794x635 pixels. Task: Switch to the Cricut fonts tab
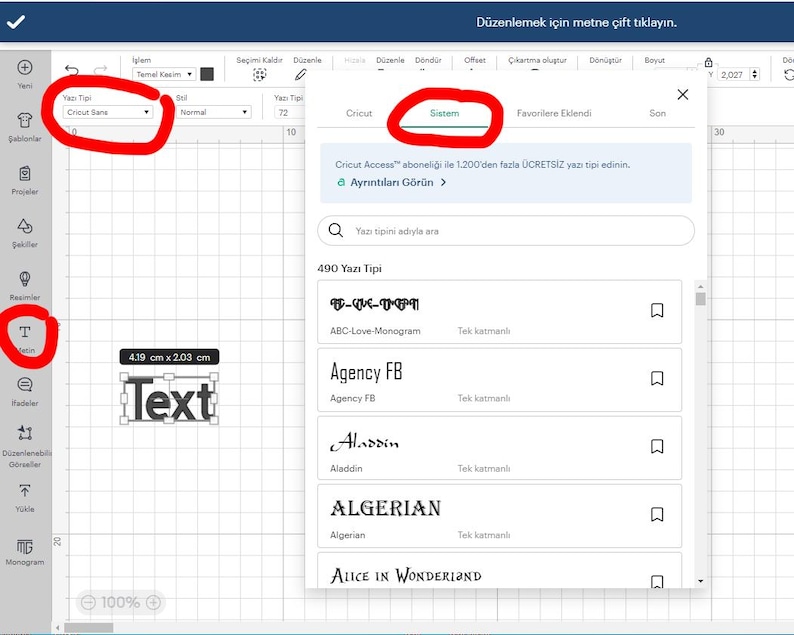coord(359,113)
